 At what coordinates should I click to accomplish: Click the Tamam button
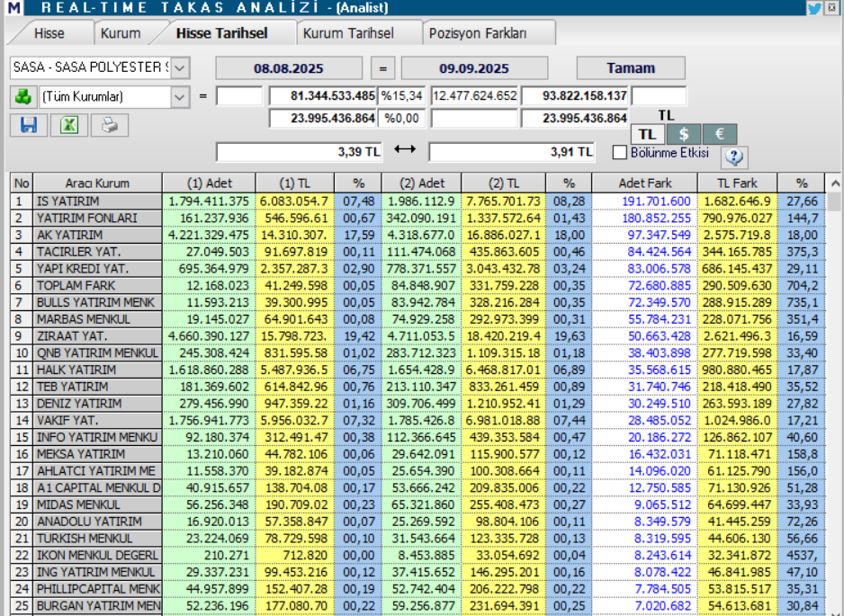coord(631,68)
